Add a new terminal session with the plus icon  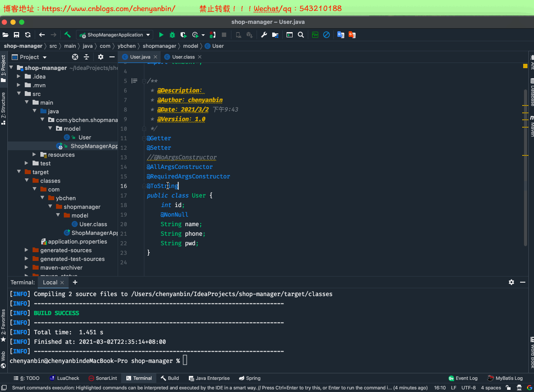pos(75,282)
